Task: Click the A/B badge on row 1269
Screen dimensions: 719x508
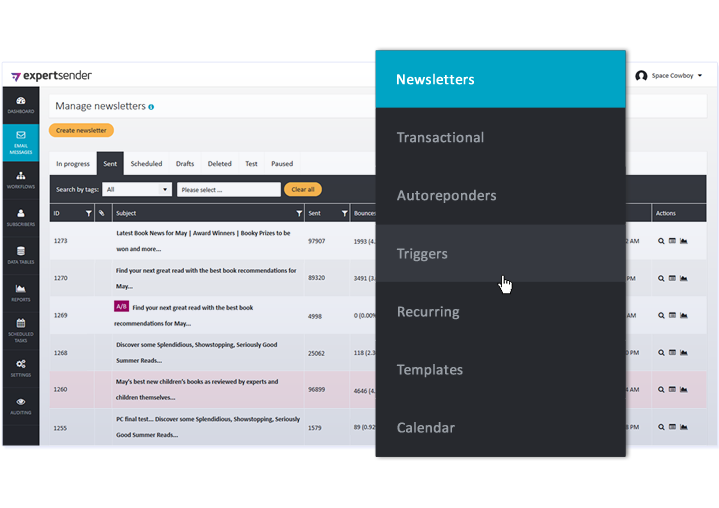Action: [122, 306]
